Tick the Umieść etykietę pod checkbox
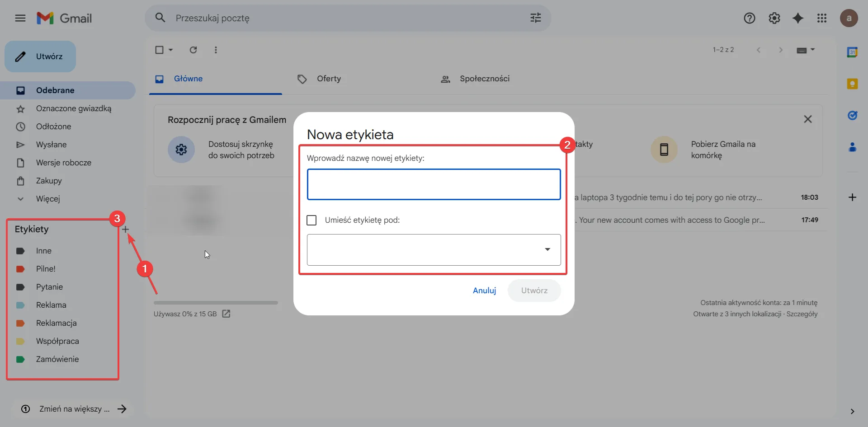This screenshot has width=868, height=427. (311, 220)
